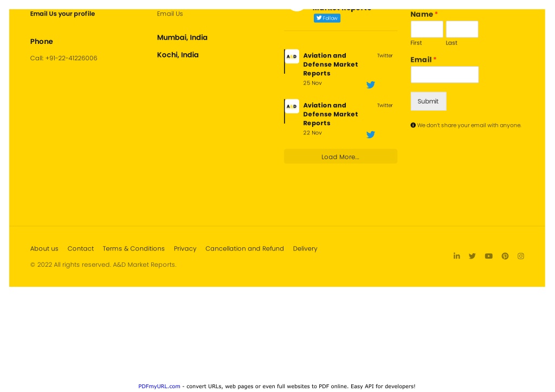Open the Privacy footer link
555x392 pixels.
(x=185, y=248)
